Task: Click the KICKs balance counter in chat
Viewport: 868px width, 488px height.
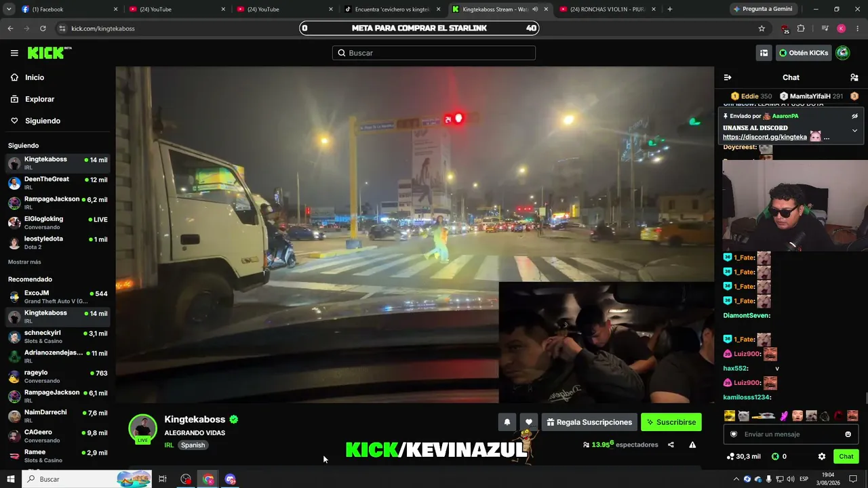Action: click(779, 456)
